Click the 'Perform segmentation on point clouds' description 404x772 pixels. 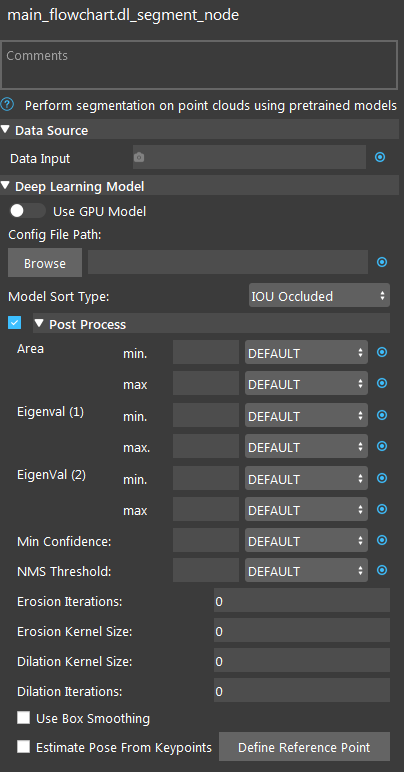211,105
